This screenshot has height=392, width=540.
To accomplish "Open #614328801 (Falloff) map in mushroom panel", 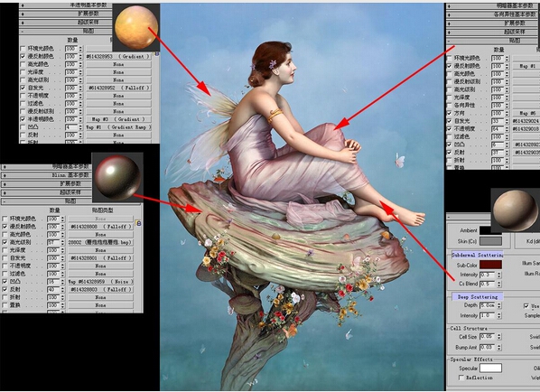I will click(x=100, y=258).
